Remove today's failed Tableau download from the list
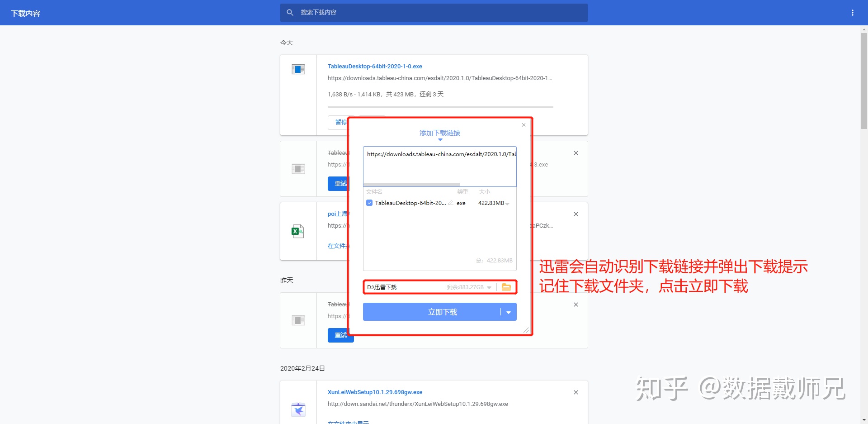 coord(576,153)
